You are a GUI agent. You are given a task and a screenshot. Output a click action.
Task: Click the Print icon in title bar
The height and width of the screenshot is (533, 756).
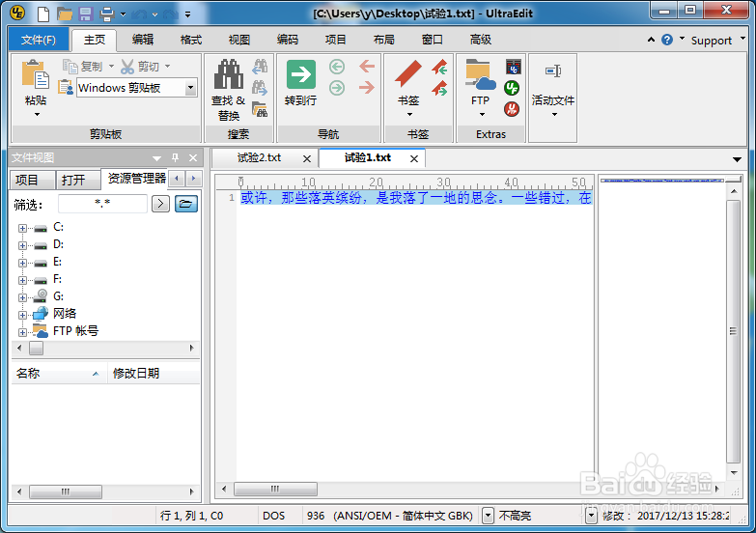tap(107, 14)
